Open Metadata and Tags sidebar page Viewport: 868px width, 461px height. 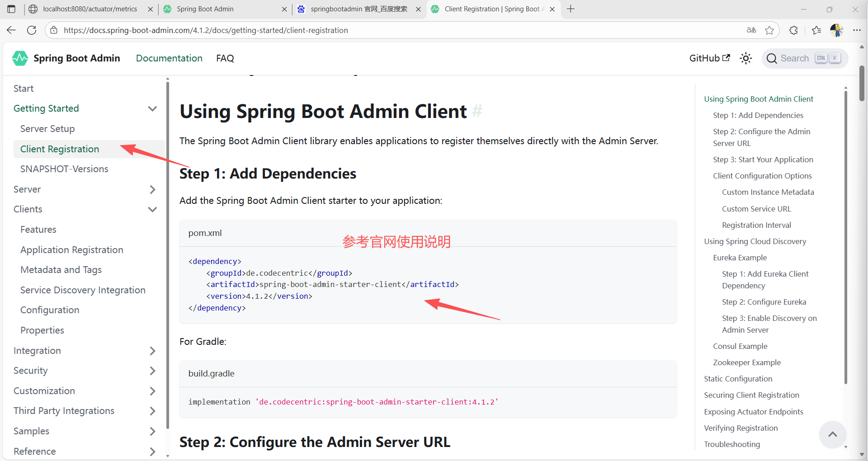(x=61, y=270)
